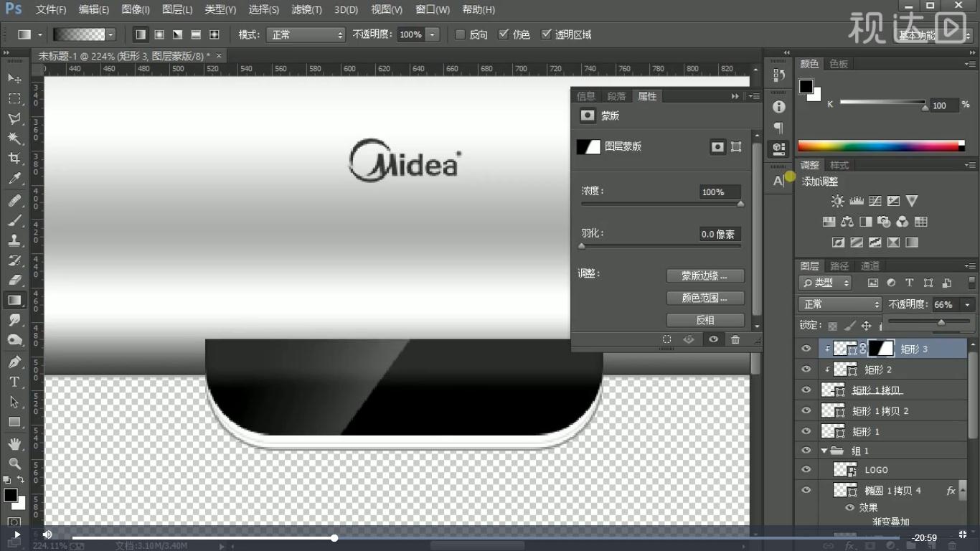Lock transparent pixels in Layers panel
The height and width of the screenshot is (551, 980).
coord(833,326)
